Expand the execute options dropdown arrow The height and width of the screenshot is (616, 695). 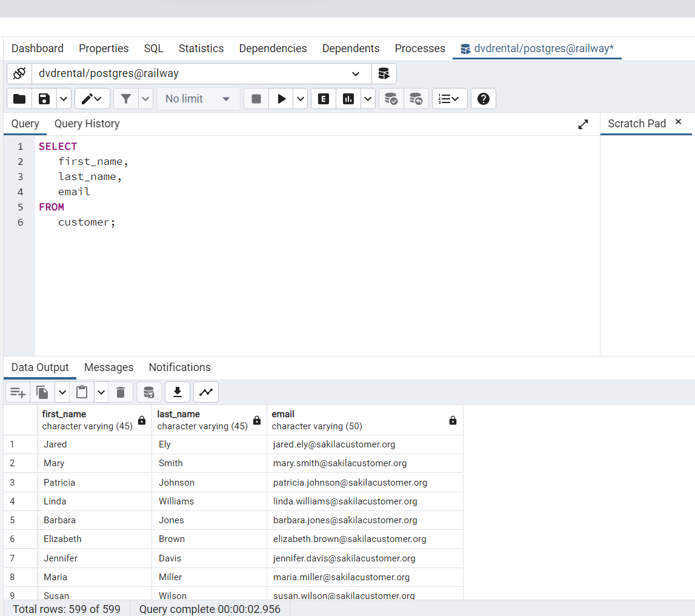click(301, 98)
